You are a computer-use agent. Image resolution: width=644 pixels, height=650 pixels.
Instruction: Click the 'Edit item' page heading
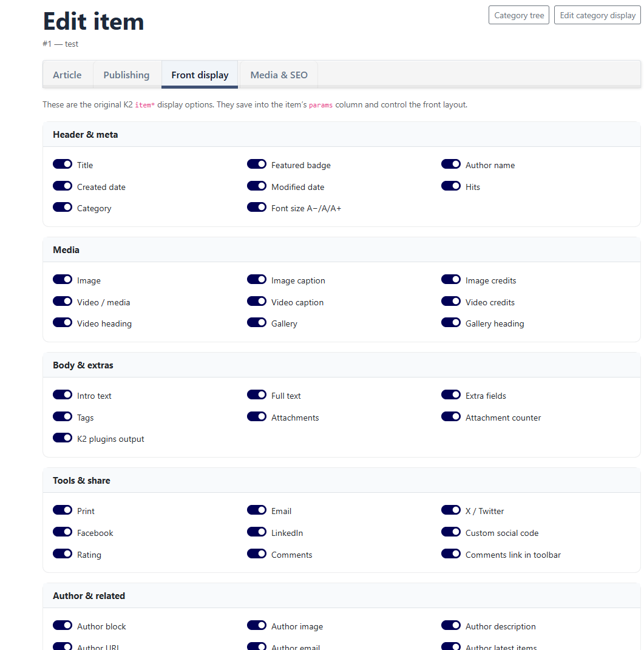click(93, 21)
